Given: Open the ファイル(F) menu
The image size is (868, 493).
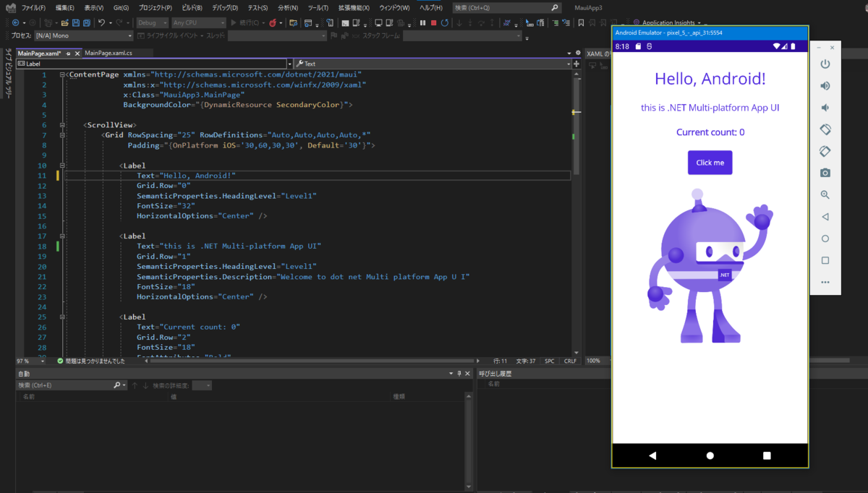Looking at the screenshot, I should [33, 8].
